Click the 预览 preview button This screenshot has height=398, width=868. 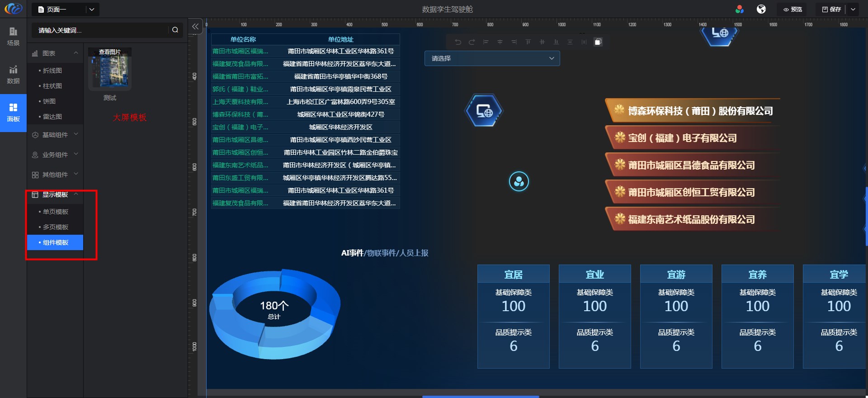(x=793, y=9)
